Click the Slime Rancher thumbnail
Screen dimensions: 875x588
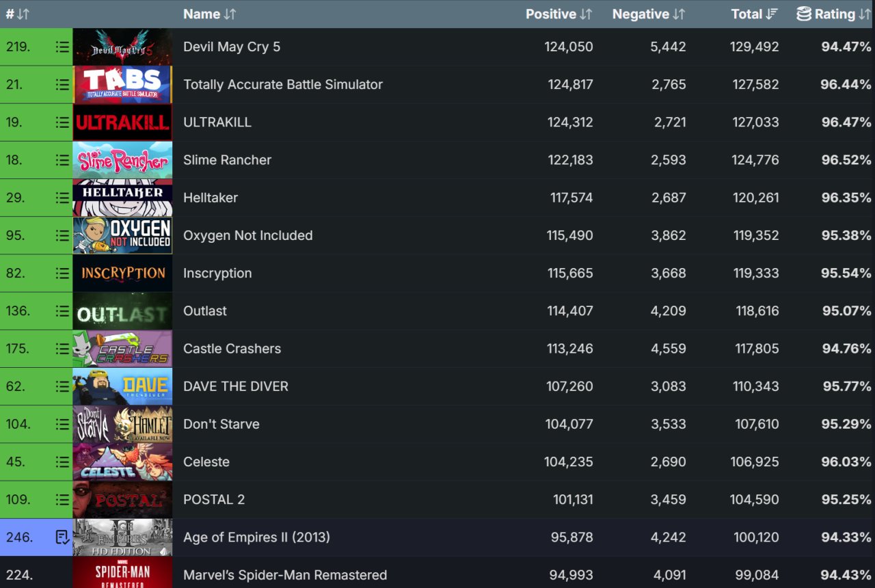(x=122, y=160)
